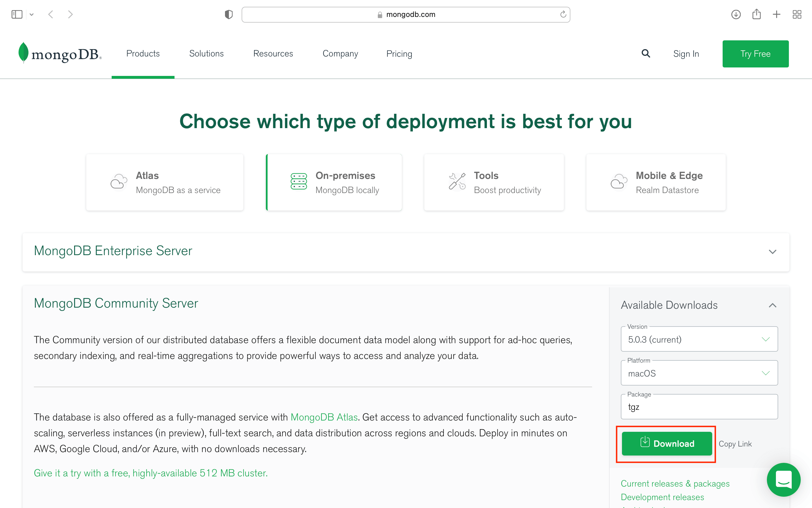Select the Atlas deployment card
This screenshot has height=508, width=812.
click(x=165, y=182)
